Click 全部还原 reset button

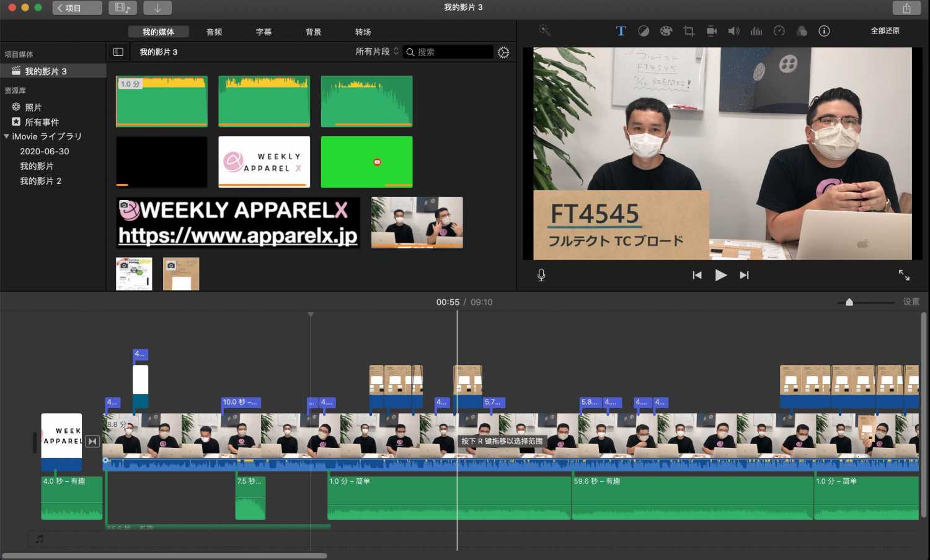(885, 31)
